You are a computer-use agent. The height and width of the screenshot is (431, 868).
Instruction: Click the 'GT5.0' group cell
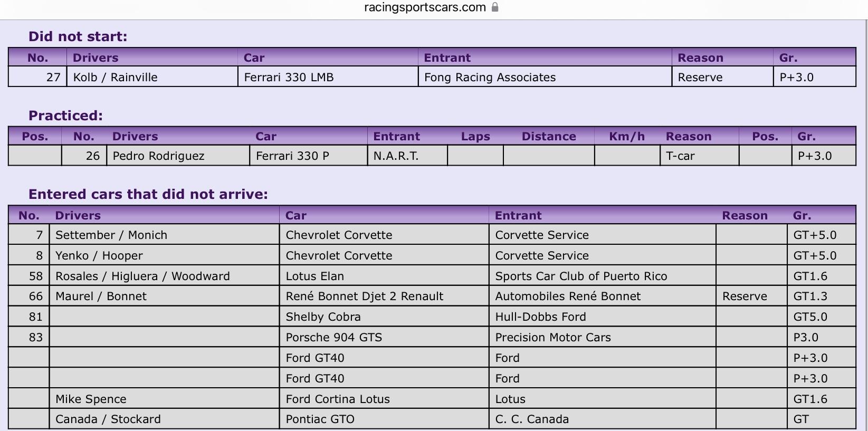[x=821, y=317]
